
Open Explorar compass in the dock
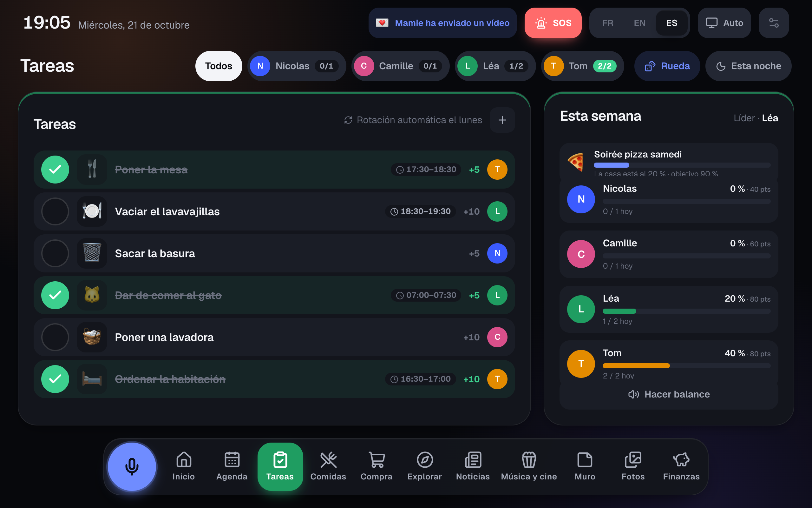tap(424, 466)
